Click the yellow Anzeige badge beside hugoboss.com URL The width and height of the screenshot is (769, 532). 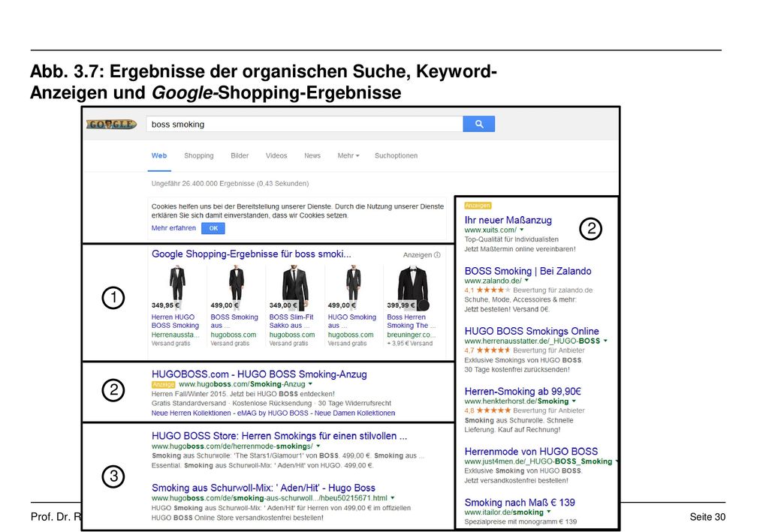(x=163, y=384)
